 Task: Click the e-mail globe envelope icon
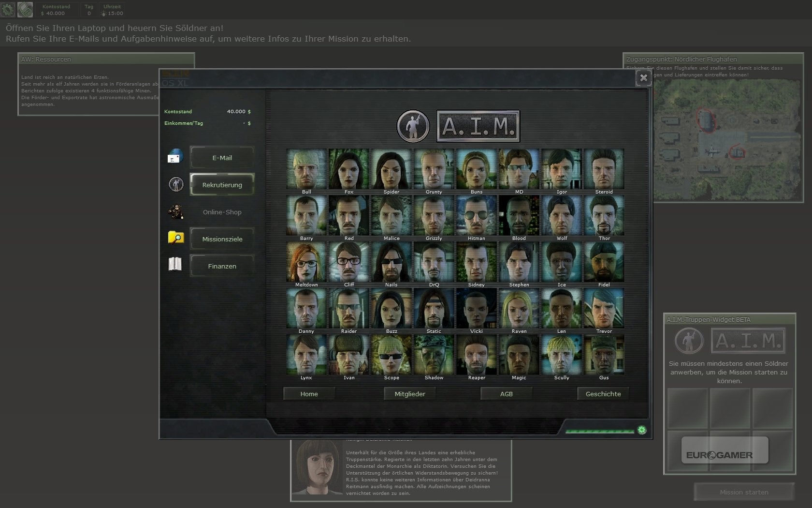(175, 156)
